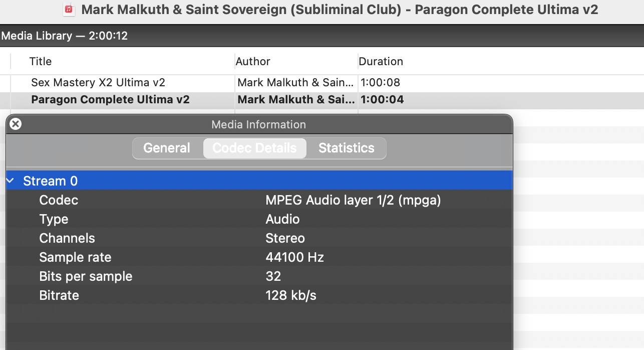Click the music file icon in title bar
This screenshot has width=644, height=350.
point(70,10)
